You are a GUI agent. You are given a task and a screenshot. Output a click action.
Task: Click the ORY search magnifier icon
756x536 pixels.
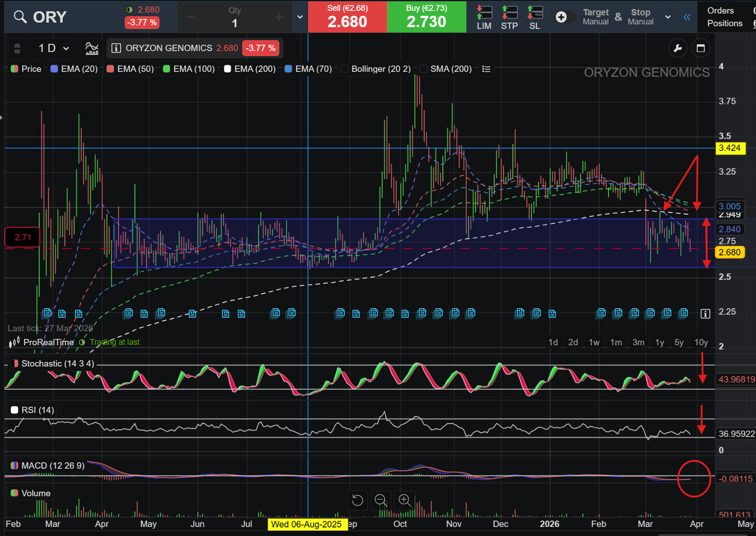(x=20, y=17)
